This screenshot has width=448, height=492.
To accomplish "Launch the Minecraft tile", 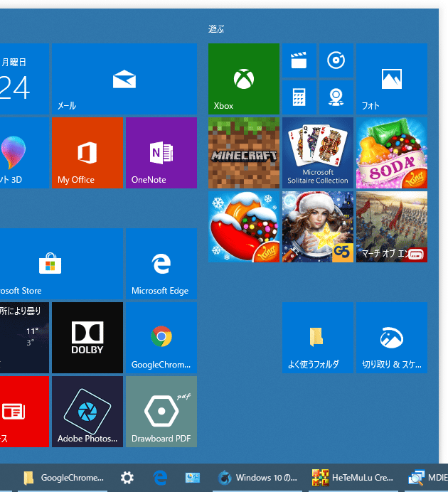I will click(x=244, y=153).
